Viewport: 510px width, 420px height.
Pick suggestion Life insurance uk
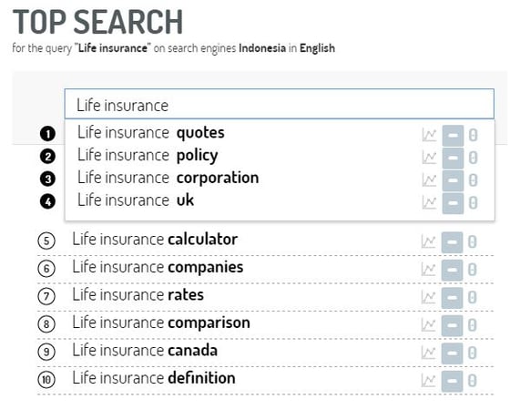136,200
